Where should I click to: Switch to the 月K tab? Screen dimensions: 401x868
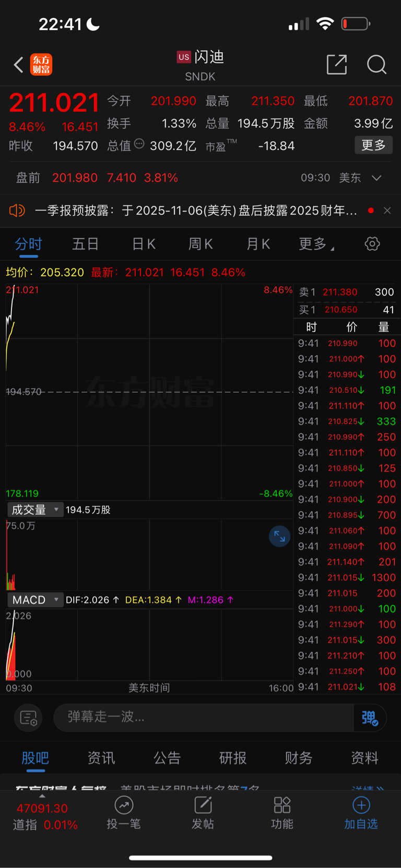click(258, 244)
